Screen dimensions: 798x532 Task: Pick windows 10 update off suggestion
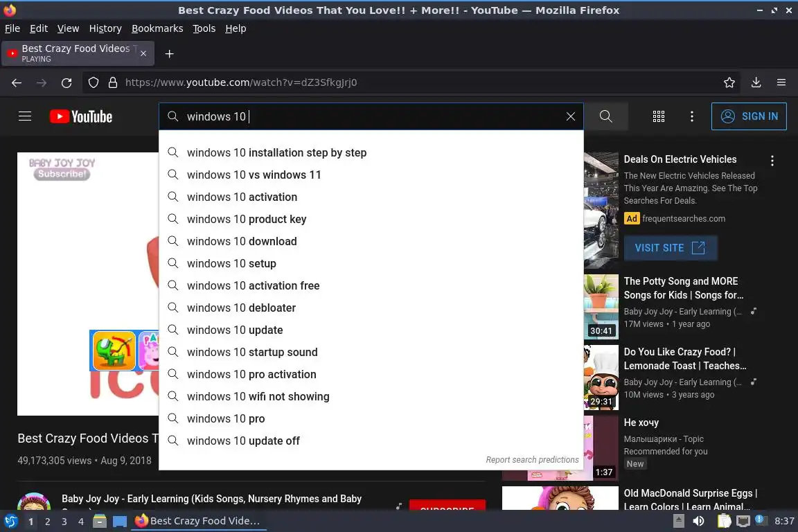[x=371, y=441]
